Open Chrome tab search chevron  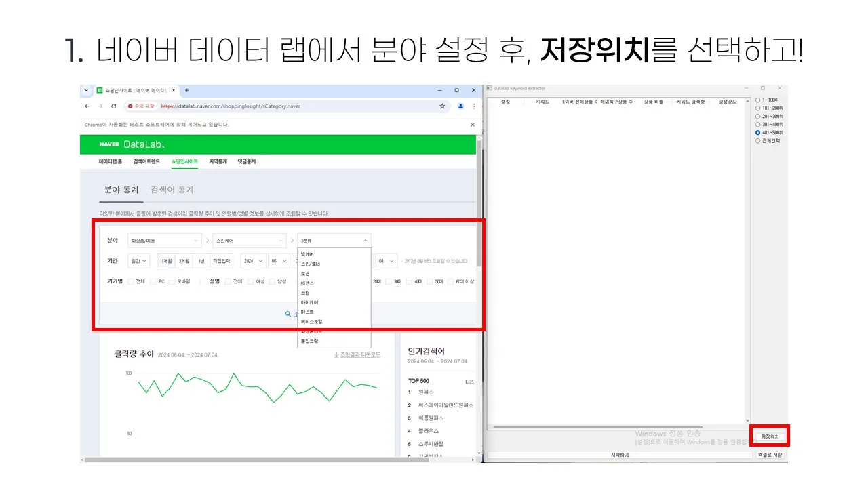[x=86, y=90]
